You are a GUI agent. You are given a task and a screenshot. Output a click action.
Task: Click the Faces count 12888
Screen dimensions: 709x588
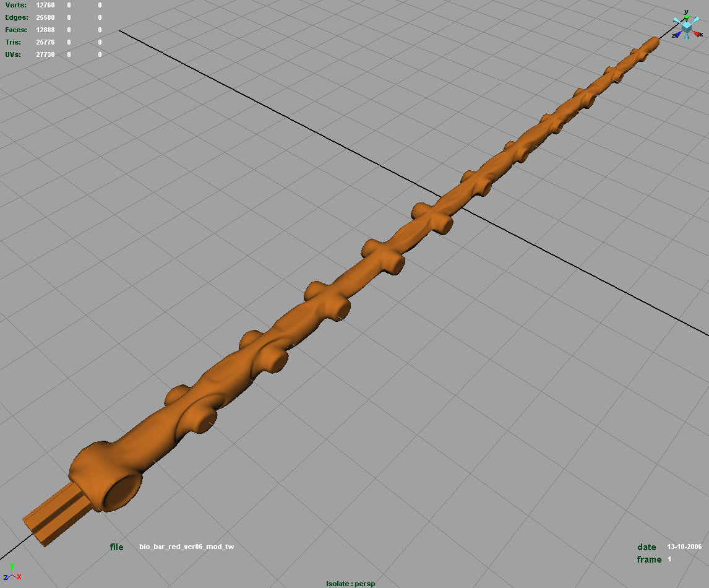46,30
